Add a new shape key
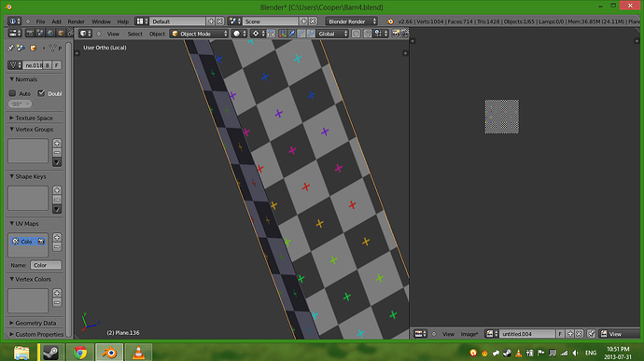Viewport: 644px width, 361px height. [57, 190]
